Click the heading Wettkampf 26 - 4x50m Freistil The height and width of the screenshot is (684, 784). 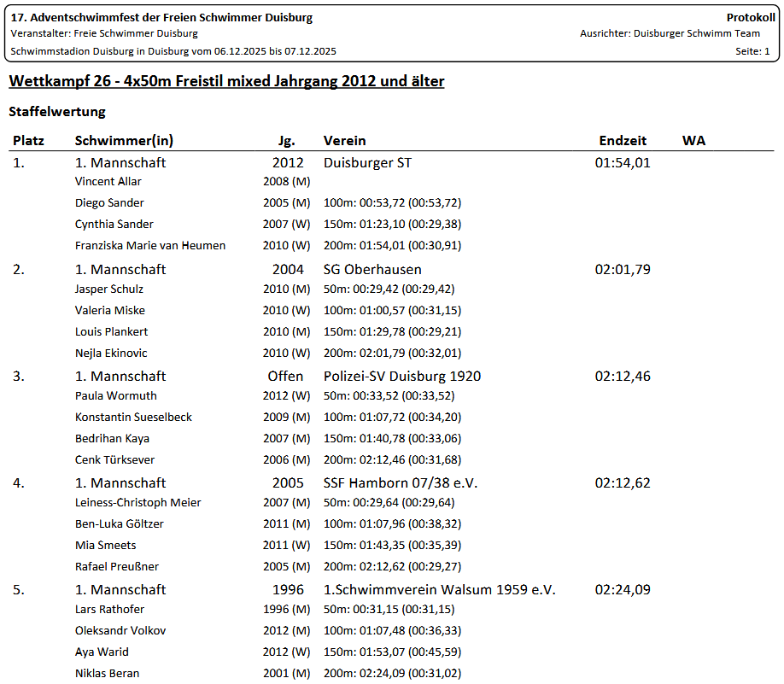click(x=225, y=81)
